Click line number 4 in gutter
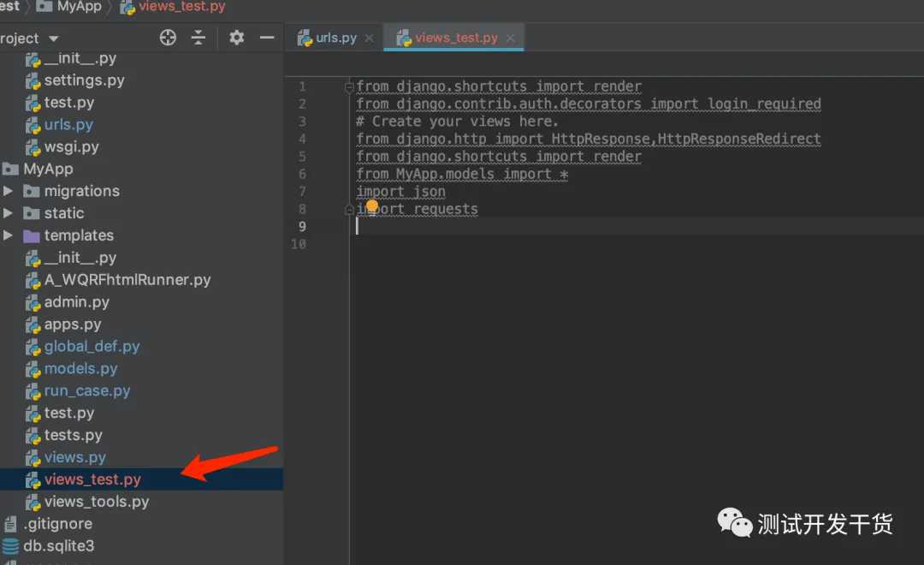Viewport: 924px width, 565px height. (x=302, y=140)
